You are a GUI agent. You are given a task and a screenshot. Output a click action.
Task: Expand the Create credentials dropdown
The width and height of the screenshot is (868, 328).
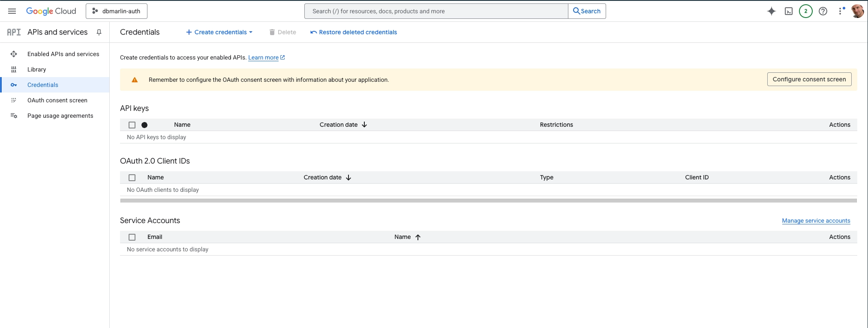click(219, 32)
